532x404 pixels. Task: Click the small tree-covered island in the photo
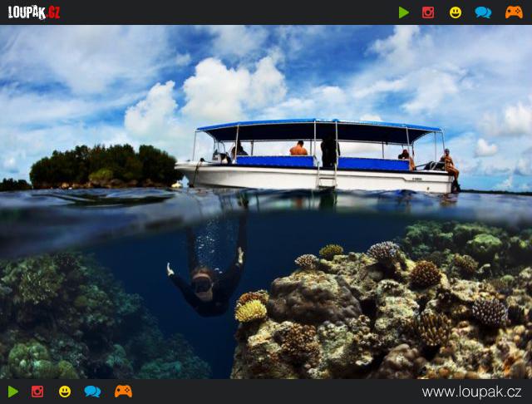tap(102, 165)
